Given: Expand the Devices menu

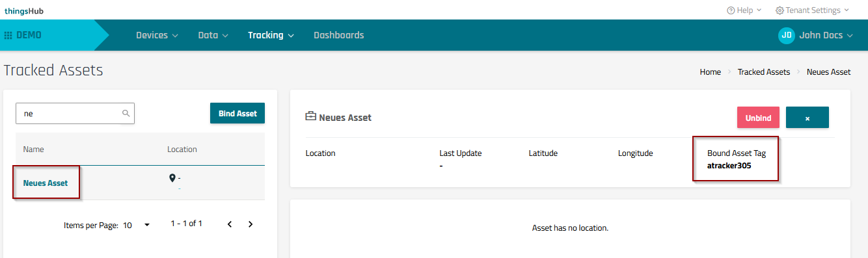Looking at the screenshot, I should (157, 35).
